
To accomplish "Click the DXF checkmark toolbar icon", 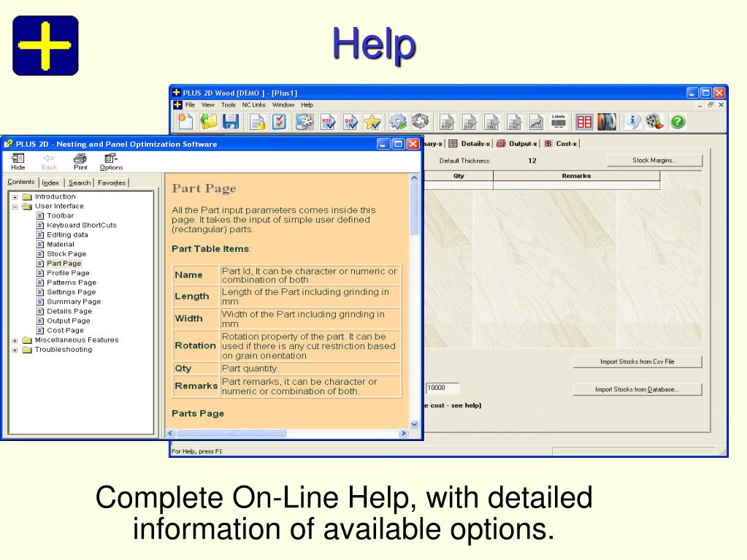I will (350, 122).
